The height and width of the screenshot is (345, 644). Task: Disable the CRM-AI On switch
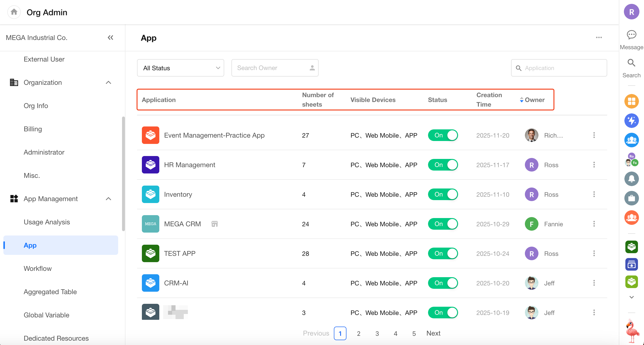pyautogui.click(x=443, y=283)
